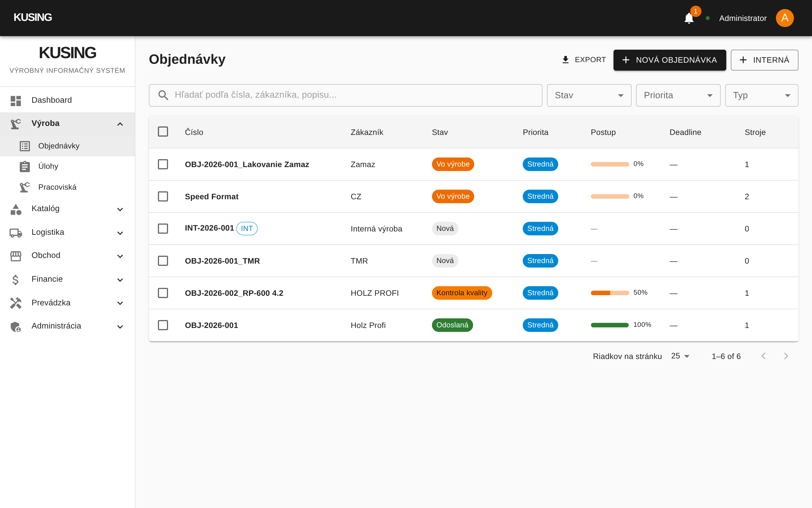Click the 50% progress bar

610,293
